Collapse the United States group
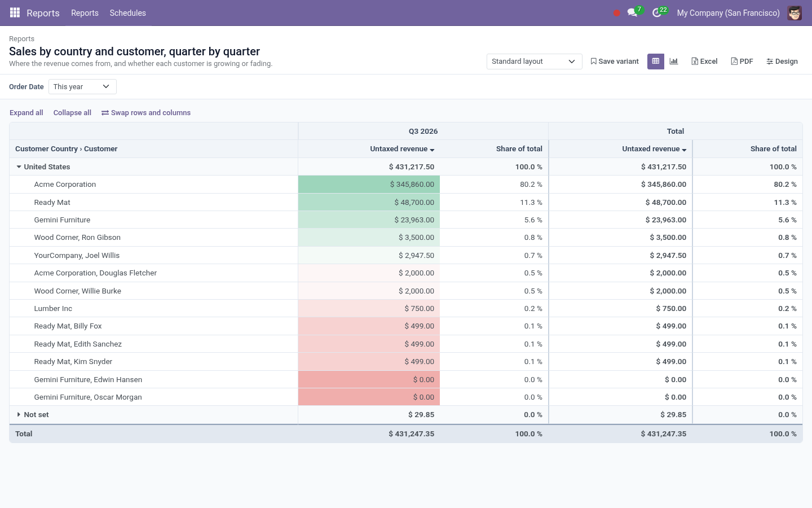 19,167
